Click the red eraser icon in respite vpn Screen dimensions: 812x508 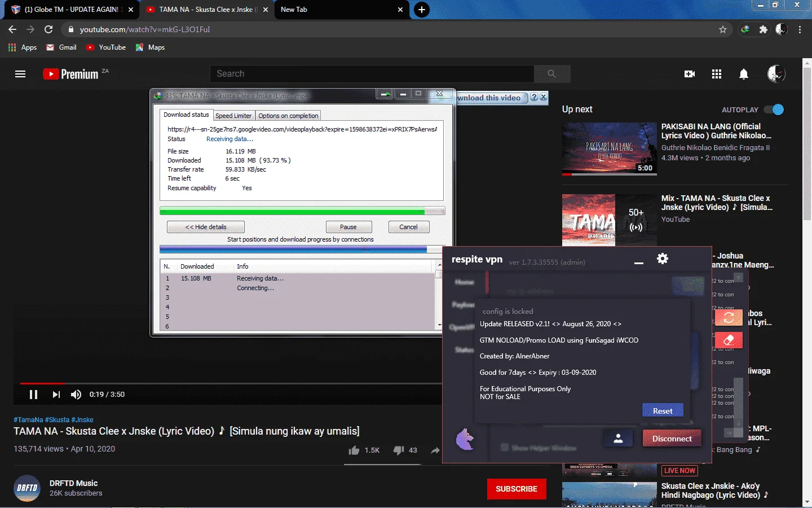pos(729,340)
